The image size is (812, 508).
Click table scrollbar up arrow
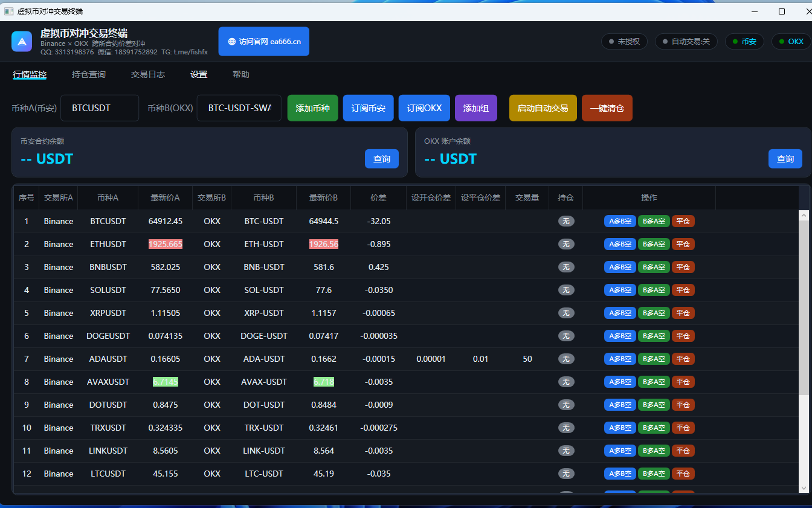click(804, 215)
